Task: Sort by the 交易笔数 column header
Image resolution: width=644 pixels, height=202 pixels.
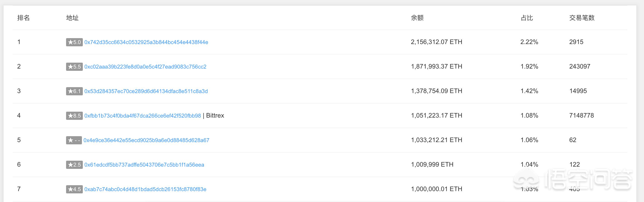Action: pyautogui.click(x=584, y=18)
